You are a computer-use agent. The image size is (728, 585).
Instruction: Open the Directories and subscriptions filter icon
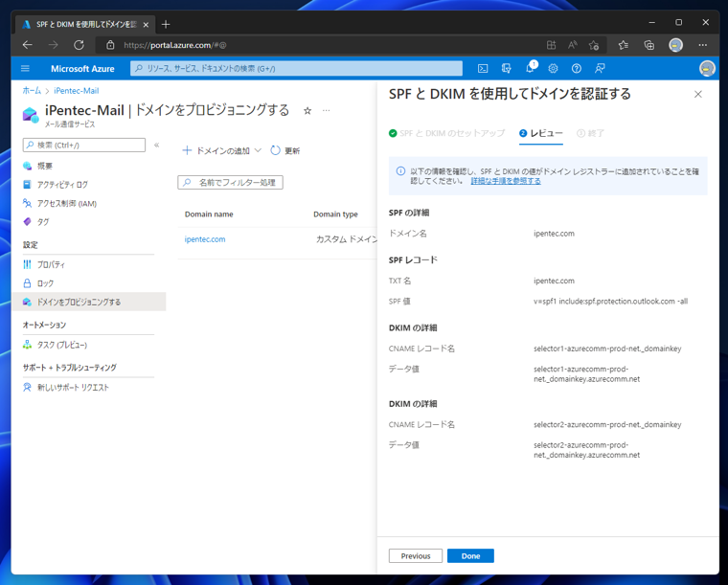(506, 69)
